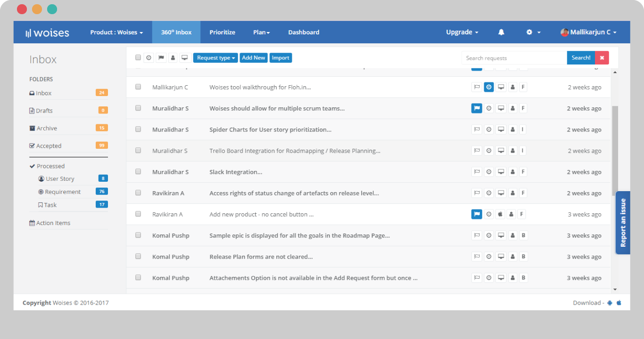Click the scrollbar down arrow
The image size is (644, 339).
click(x=614, y=289)
